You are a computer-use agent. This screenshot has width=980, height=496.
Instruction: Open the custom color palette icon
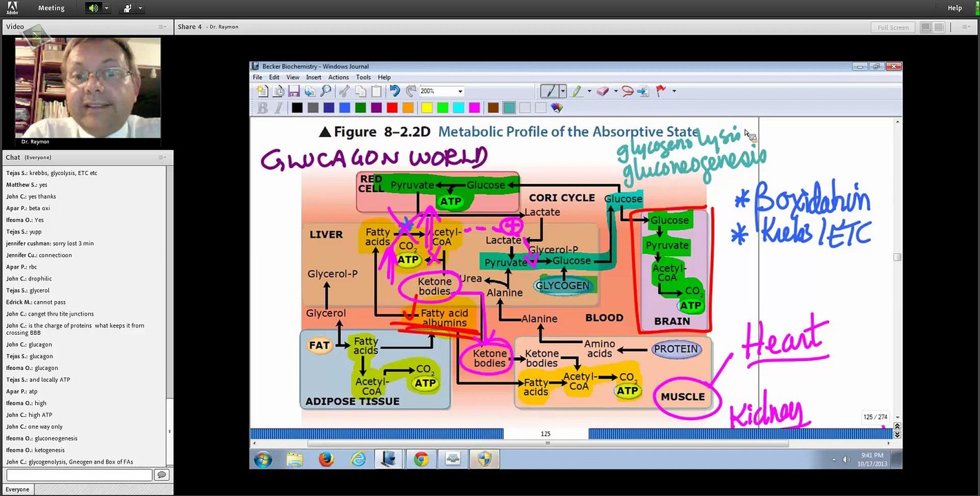pyautogui.click(x=557, y=107)
